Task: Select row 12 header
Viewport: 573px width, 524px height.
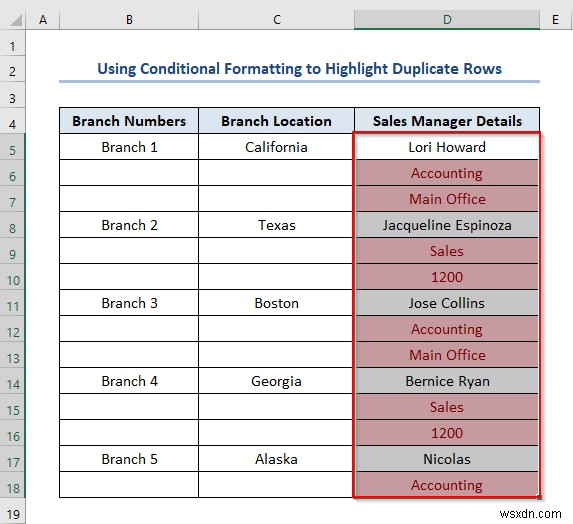Action: click(x=12, y=329)
